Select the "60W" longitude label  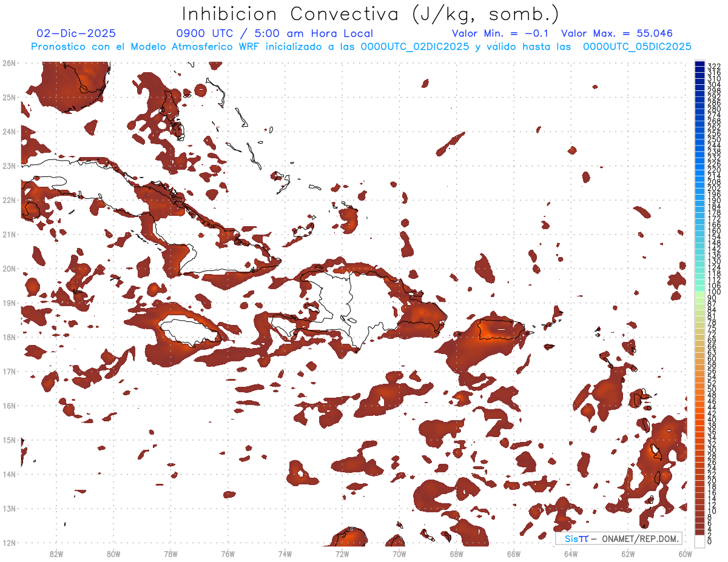(685, 554)
